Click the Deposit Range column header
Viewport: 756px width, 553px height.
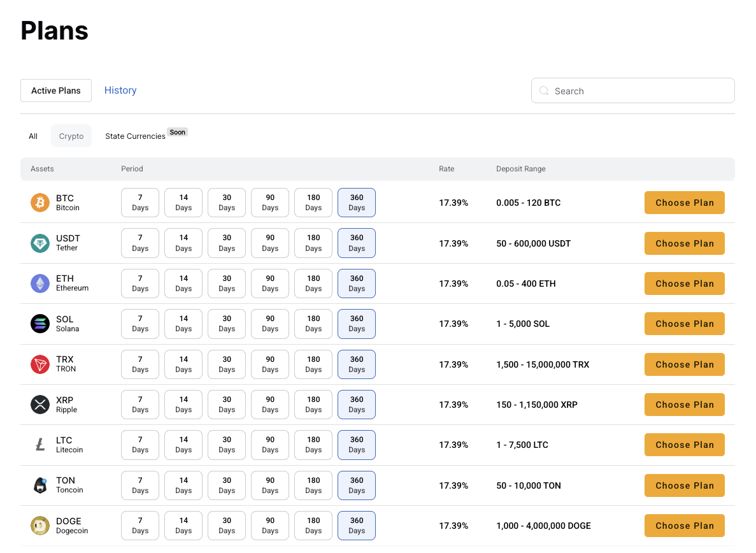click(521, 169)
